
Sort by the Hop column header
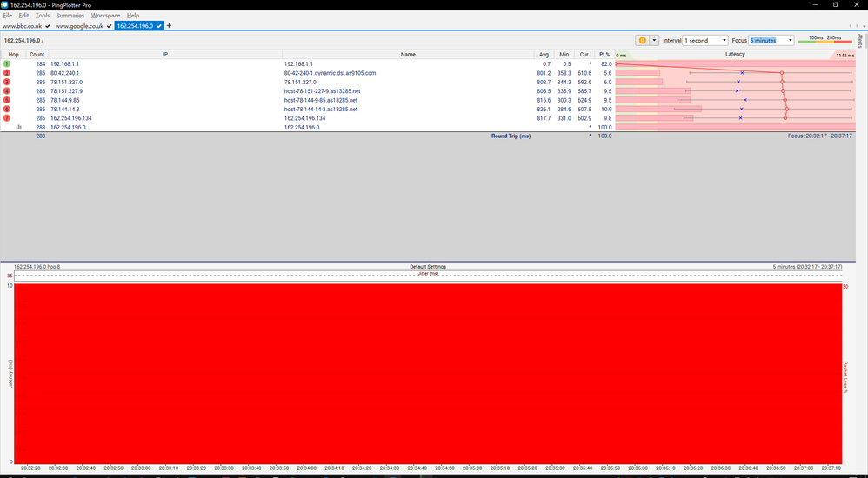coord(13,55)
